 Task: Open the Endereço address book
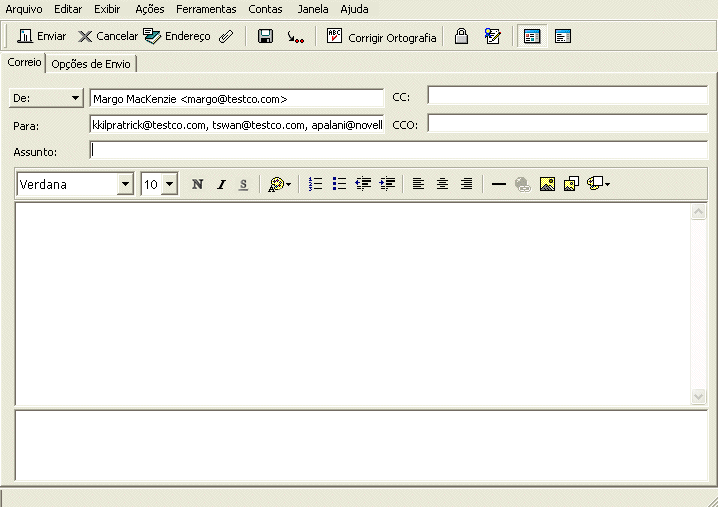click(177, 36)
